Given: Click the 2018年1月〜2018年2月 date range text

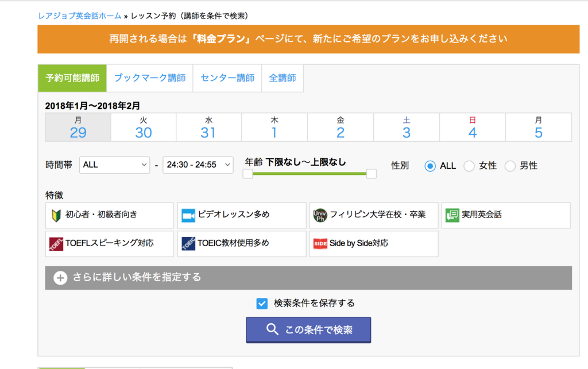Looking at the screenshot, I should (x=92, y=106).
